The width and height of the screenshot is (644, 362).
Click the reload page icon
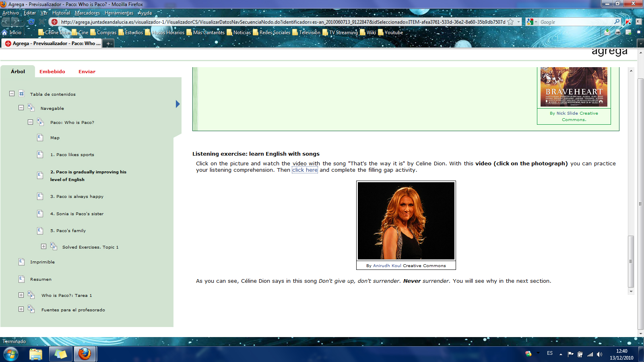[31, 22]
